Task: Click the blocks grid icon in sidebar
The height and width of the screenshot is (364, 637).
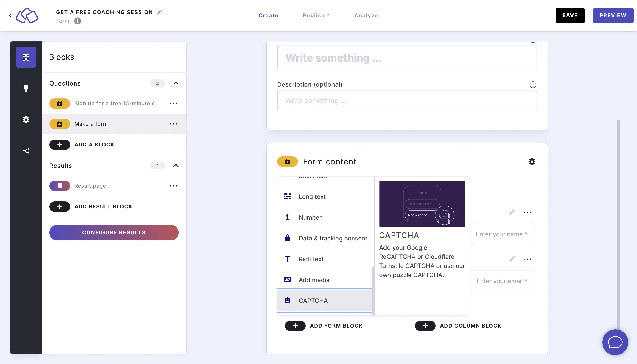Action: pos(26,57)
